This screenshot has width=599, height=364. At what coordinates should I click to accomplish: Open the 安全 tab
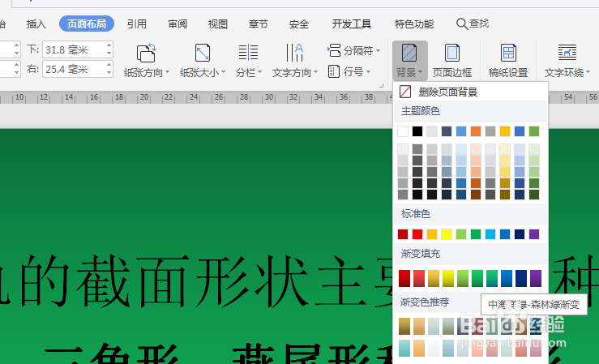(299, 24)
